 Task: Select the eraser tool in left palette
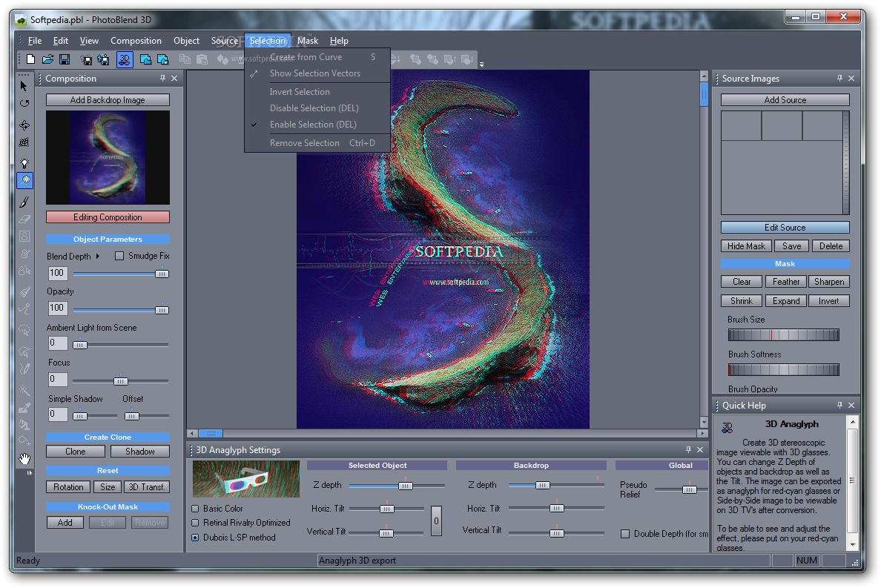point(24,219)
